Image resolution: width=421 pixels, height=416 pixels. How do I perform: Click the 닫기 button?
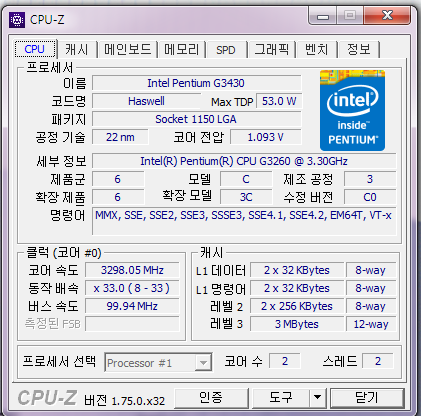click(x=367, y=397)
